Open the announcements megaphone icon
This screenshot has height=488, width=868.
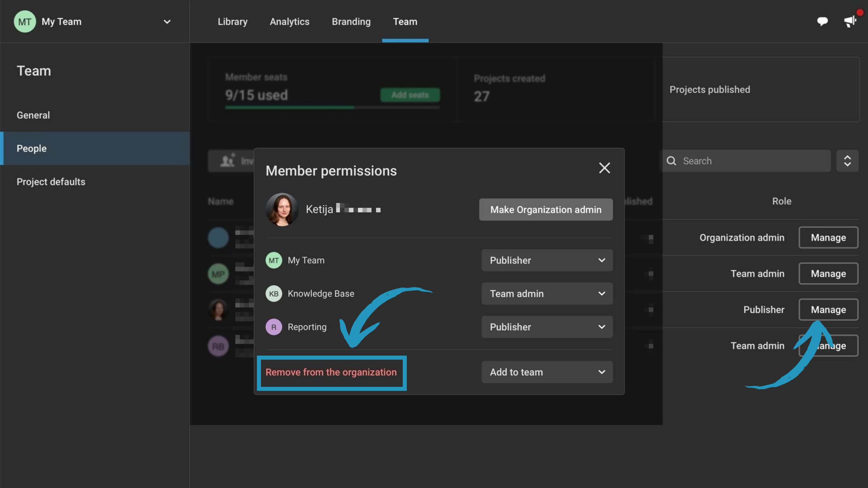point(850,22)
